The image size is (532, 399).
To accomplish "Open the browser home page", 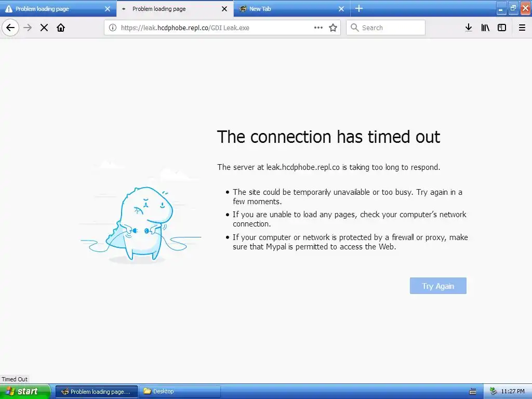I will (61, 28).
